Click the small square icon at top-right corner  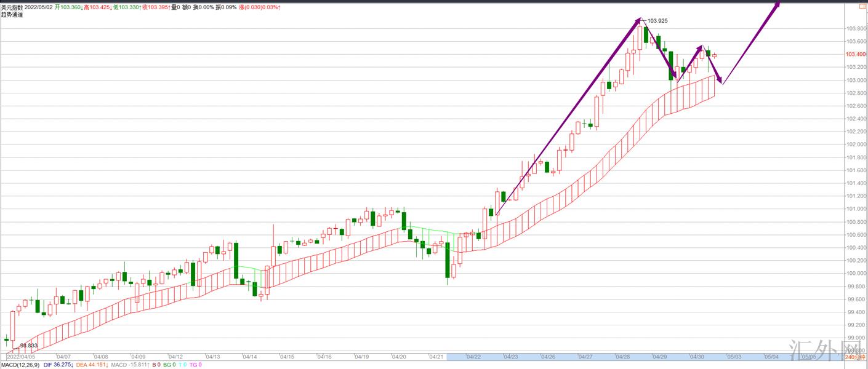click(x=862, y=7)
